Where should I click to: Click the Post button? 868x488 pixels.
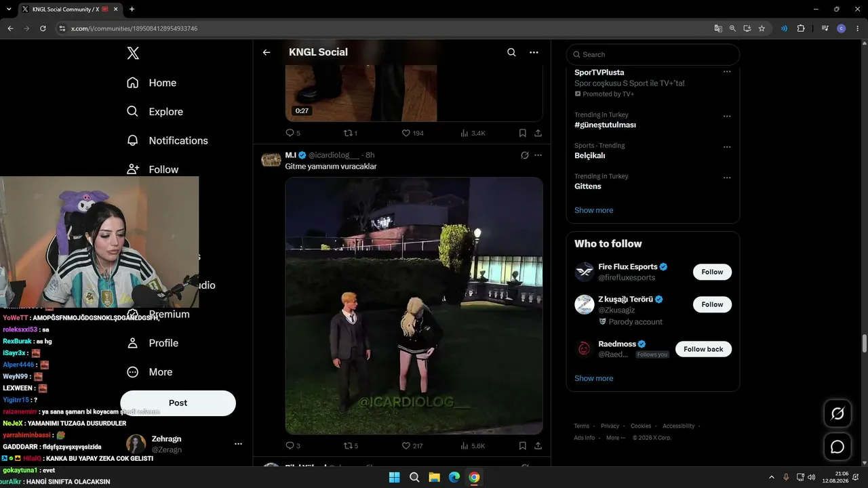tap(178, 403)
